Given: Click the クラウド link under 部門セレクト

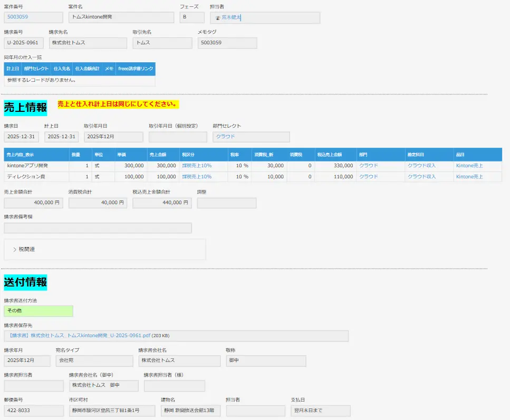Looking at the screenshot, I should click(225, 137).
